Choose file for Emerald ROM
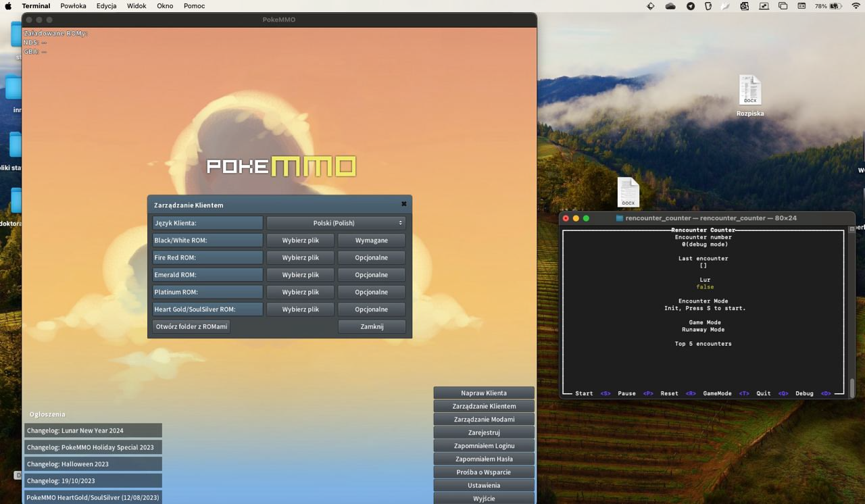The width and height of the screenshot is (865, 504). (x=300, y=275)
